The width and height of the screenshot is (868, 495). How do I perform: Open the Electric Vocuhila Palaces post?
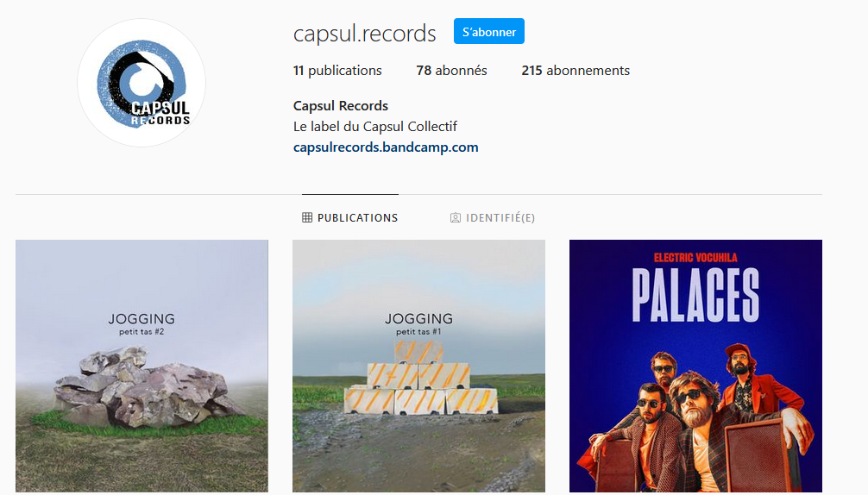[695, 366]
